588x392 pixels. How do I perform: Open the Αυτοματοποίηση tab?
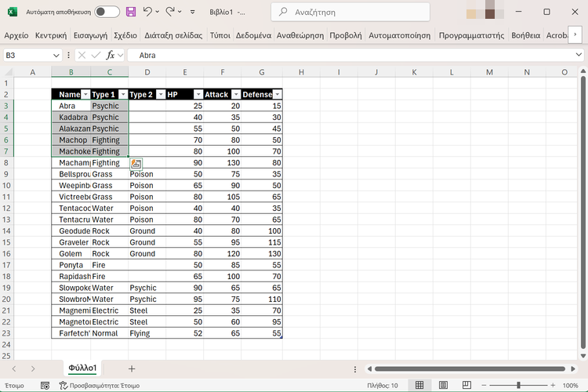(399, 35)
